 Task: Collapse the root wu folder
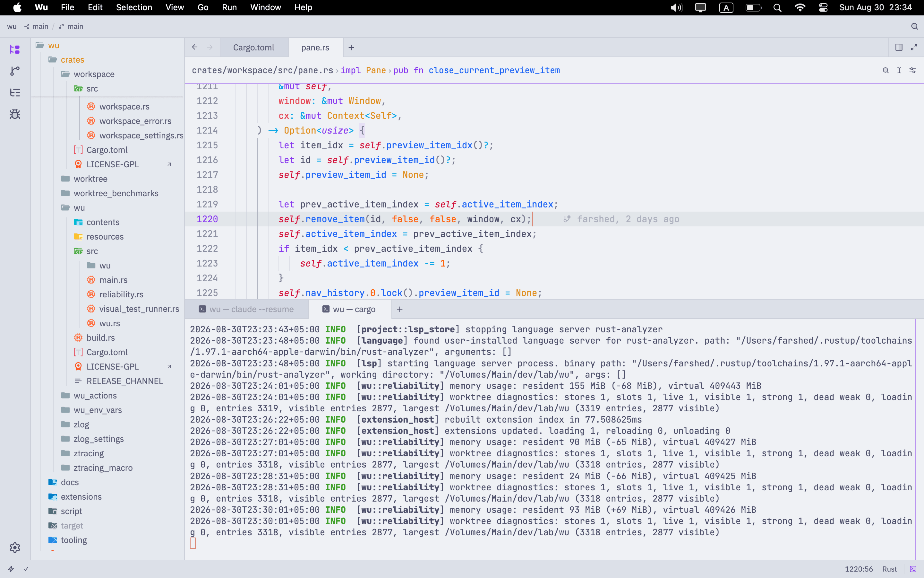[53, 45]
